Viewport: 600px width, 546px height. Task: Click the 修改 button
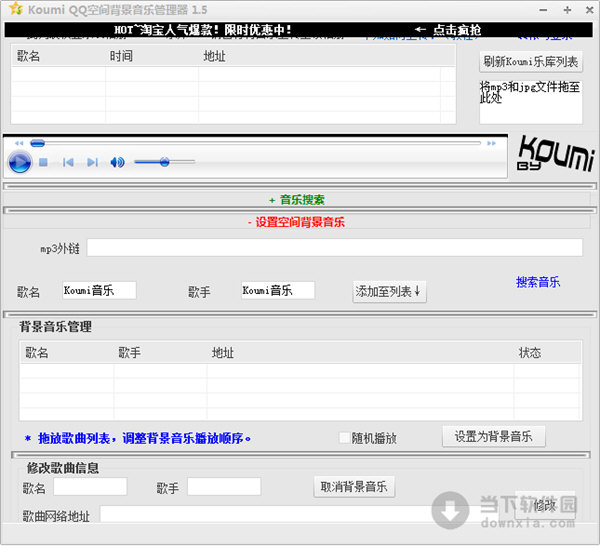click(545, 505)
